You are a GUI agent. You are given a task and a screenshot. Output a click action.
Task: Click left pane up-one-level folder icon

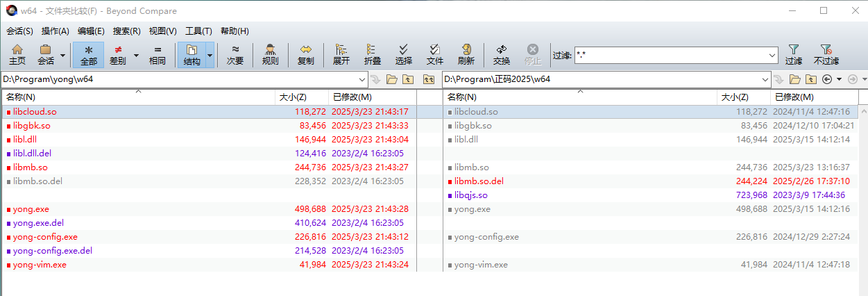409,79
